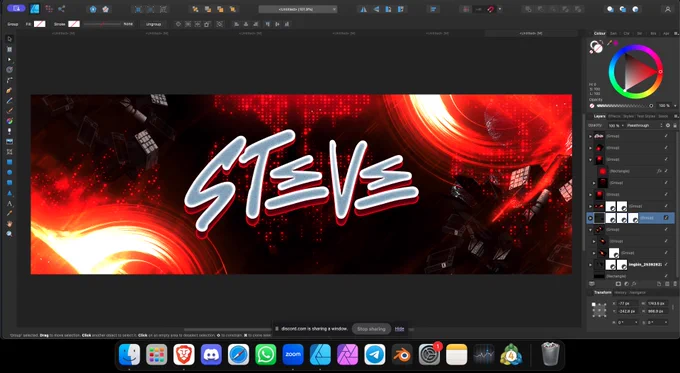Toggle visibility of the topmost Group layer
This screenshot has height=373, width=680.
click(x=666, y=136)
